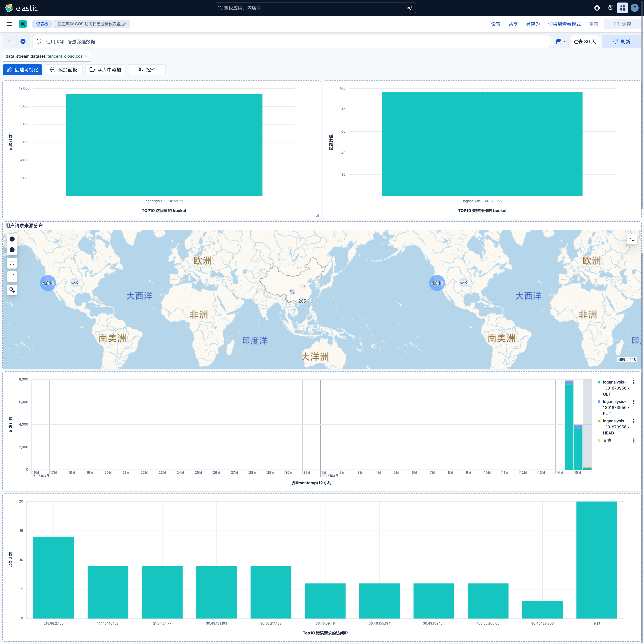This screenshot has height=644, width=644.
Task: Open the map tools wrench icon
Action: (x=12, y=290)
